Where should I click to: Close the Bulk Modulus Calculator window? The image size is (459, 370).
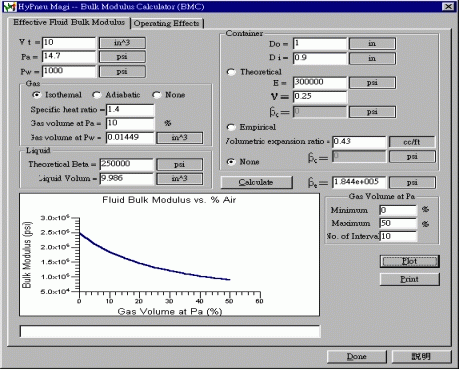(x=448, y=6)
